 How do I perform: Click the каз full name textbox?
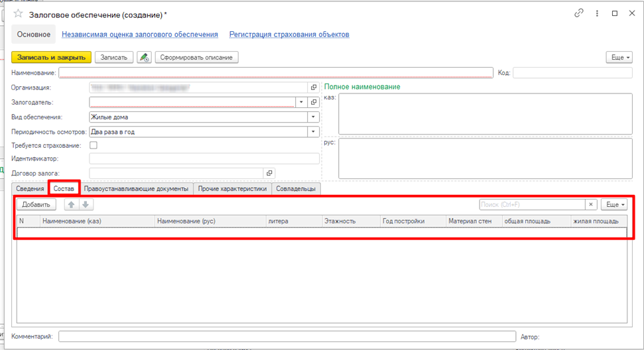pos(485,113)
